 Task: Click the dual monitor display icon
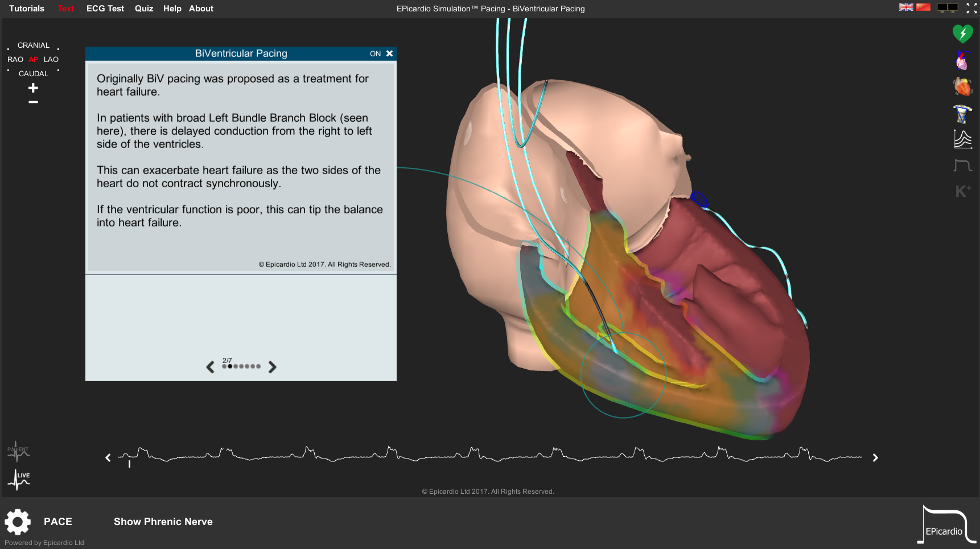click(948, 8)
